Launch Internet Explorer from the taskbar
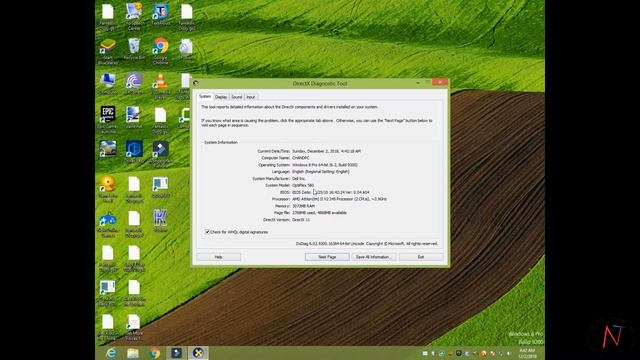The image size is (640, 360). (x=111, y=353)
